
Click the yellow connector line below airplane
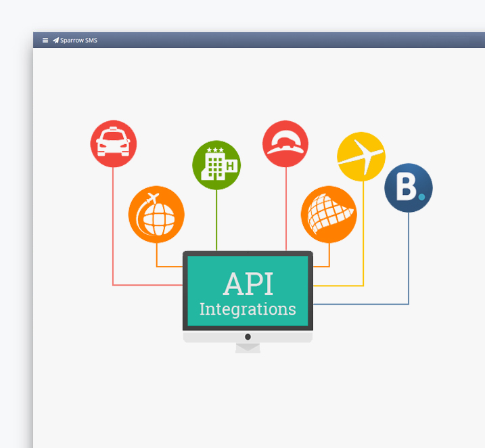coord(363,237)
